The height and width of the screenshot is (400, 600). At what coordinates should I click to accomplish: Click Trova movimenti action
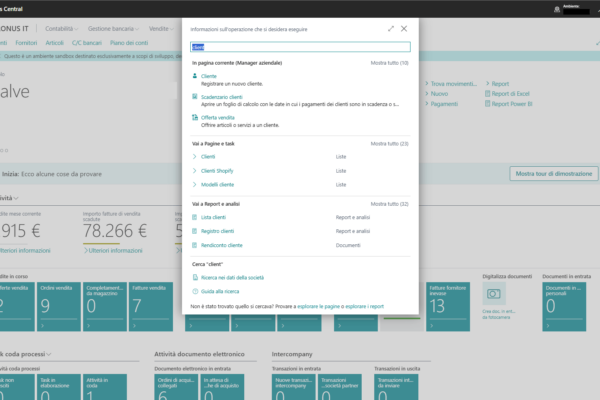(x=452, y=83)
